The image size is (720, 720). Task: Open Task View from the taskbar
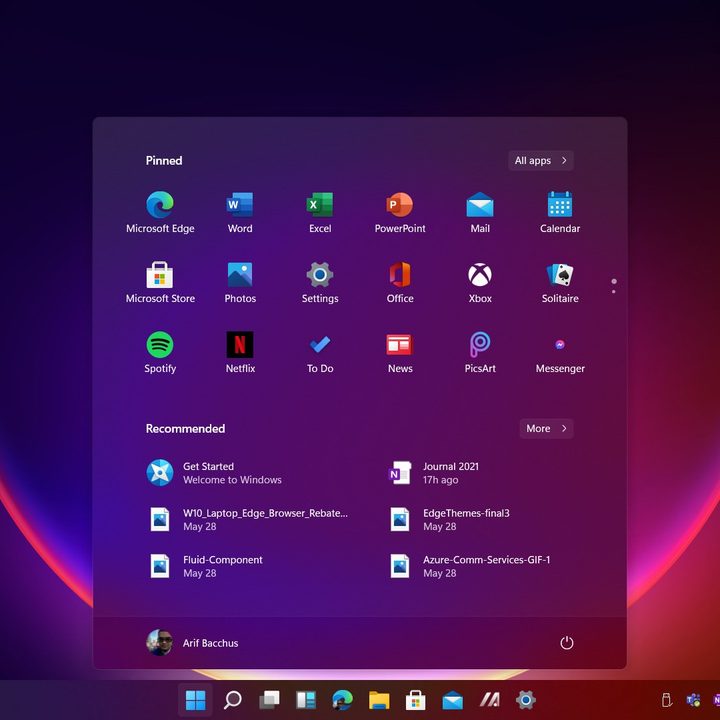(269, 700)
